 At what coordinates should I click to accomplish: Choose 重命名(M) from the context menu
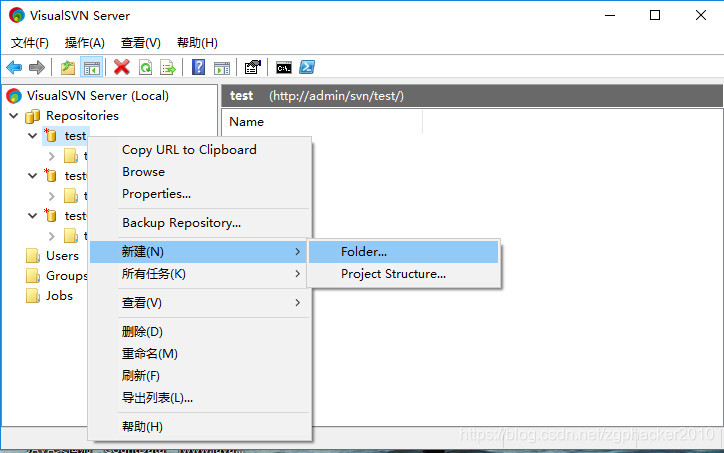tap(200, 354)
